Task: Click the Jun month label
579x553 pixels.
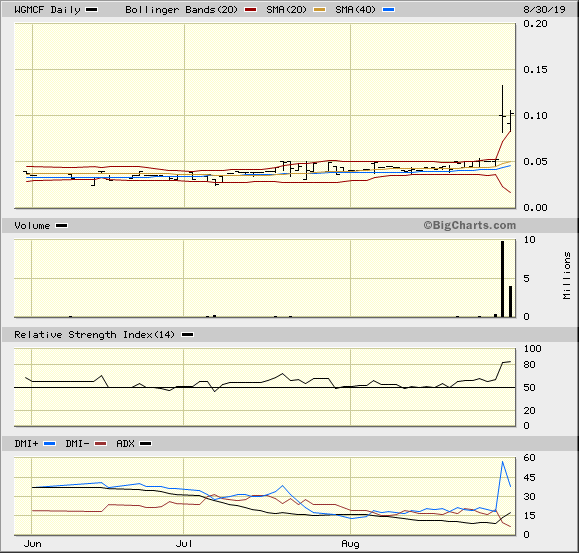Action: tap(32, 544)
